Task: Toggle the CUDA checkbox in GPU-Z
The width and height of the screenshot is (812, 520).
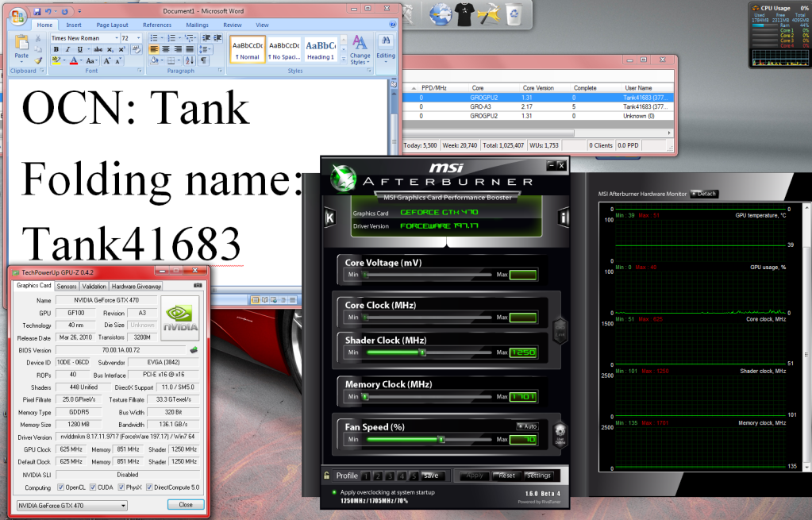Action: [93, 487]
